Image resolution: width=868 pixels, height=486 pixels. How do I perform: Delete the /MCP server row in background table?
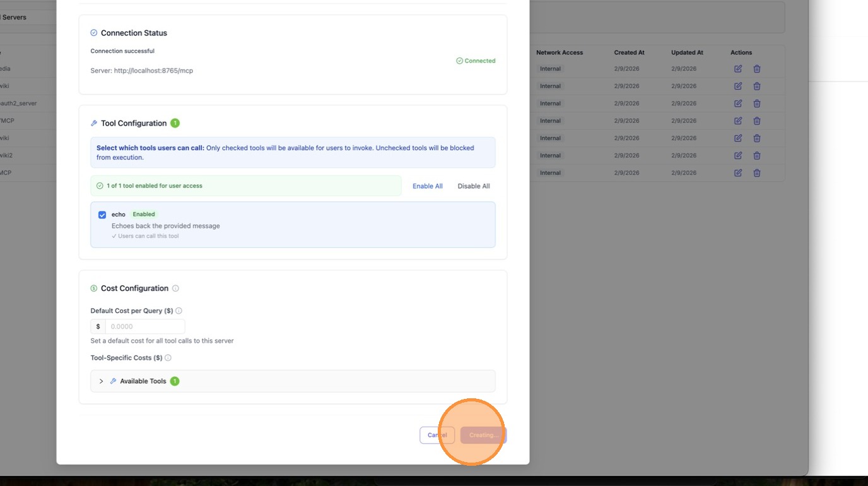[x=757, y=121]
